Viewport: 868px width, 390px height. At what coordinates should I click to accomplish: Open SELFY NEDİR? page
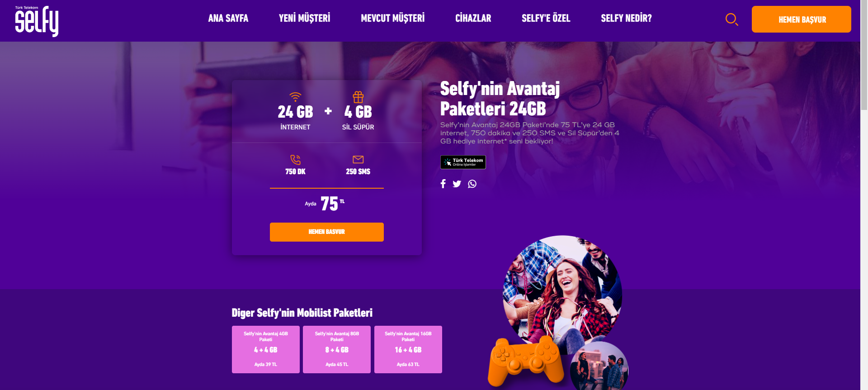coord(626,19)
